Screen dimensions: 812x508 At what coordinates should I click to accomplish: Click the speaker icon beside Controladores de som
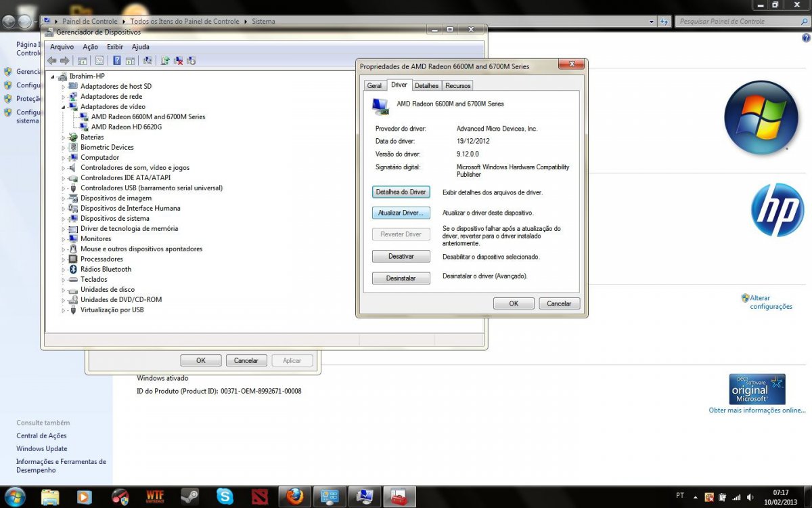[x=73, y=167]
